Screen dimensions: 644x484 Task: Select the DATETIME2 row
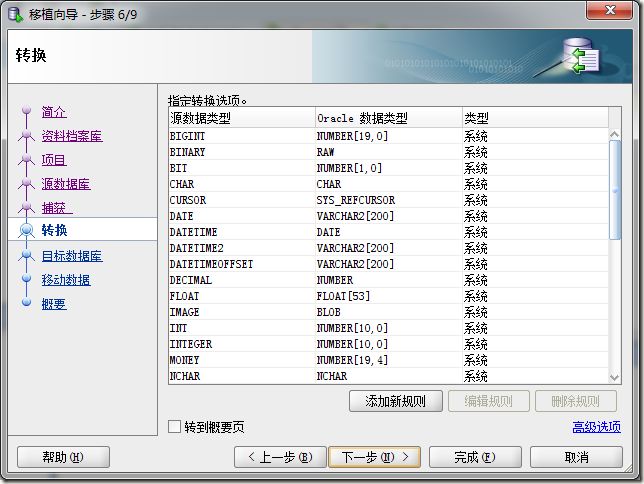(389, 248)
